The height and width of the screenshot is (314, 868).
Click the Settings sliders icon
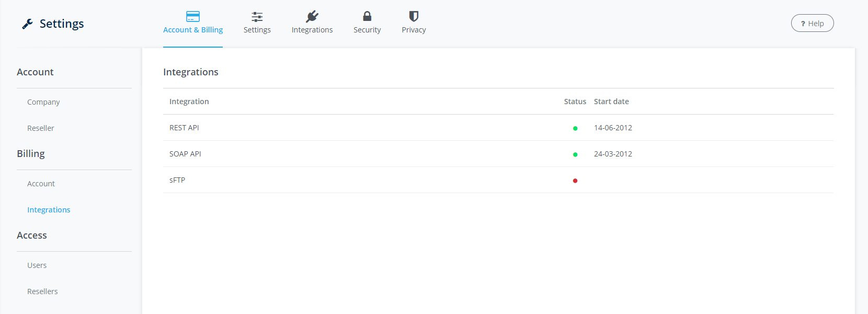tap(257, 16)
